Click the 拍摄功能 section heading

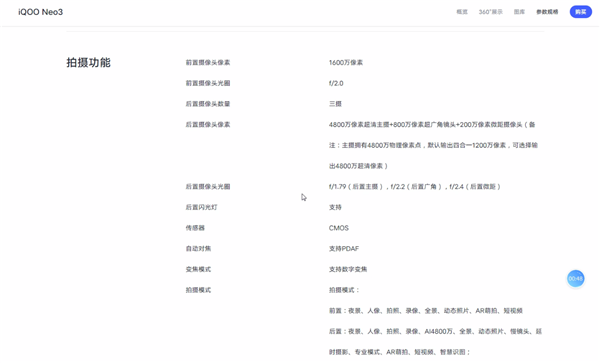(88, 62)
